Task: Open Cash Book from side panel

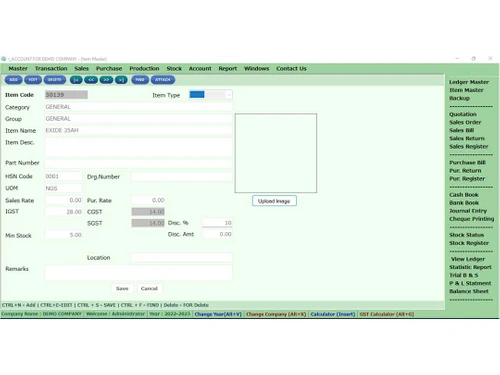Action: [x=464, y=195]
